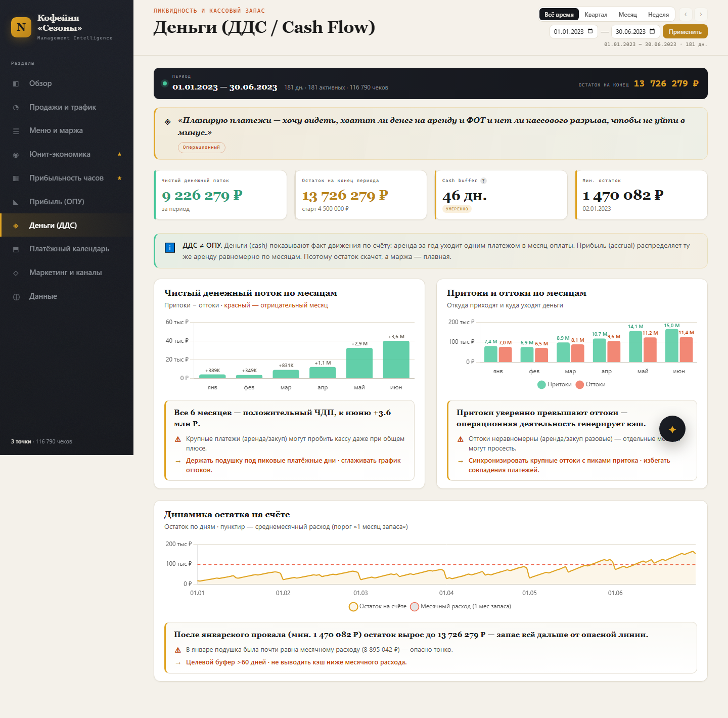Toggle Остаток на счёте legend series
The height and width of the screenshot is (718, 728).
click(378, 607)
